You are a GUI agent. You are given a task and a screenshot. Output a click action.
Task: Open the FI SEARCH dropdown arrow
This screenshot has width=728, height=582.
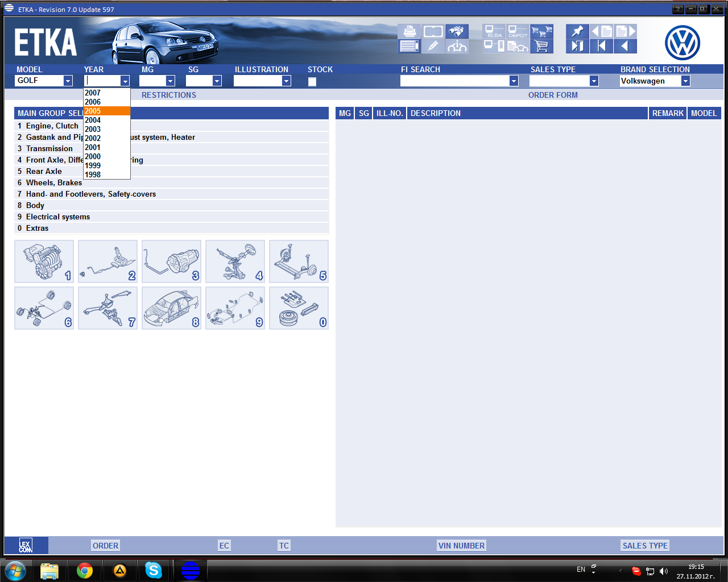click(514, 81)
